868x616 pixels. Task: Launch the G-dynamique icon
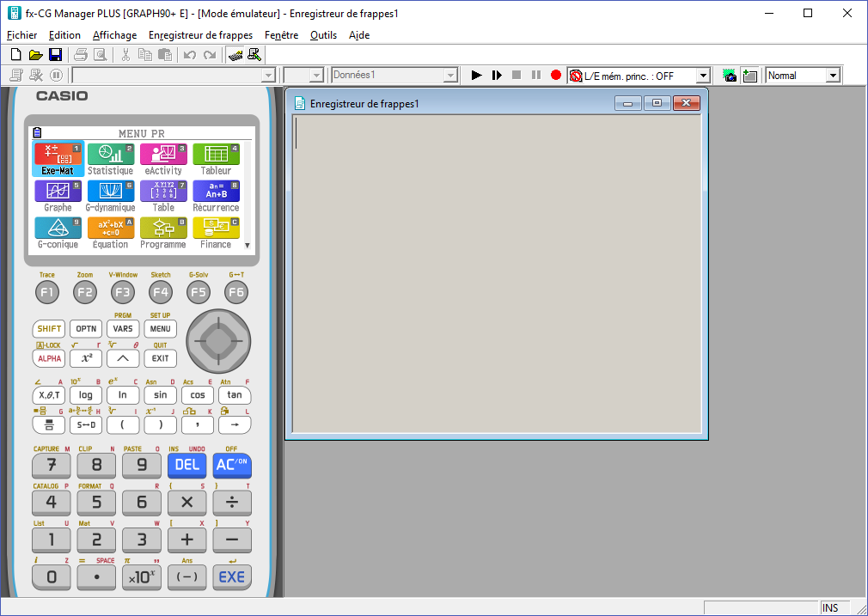point(110,196)
